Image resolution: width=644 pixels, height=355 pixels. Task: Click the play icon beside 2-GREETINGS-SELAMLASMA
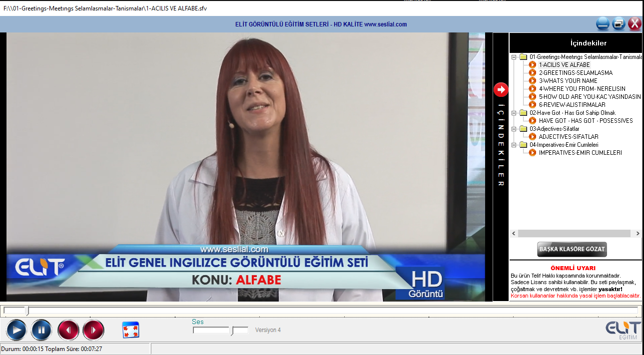click(533, 73)
